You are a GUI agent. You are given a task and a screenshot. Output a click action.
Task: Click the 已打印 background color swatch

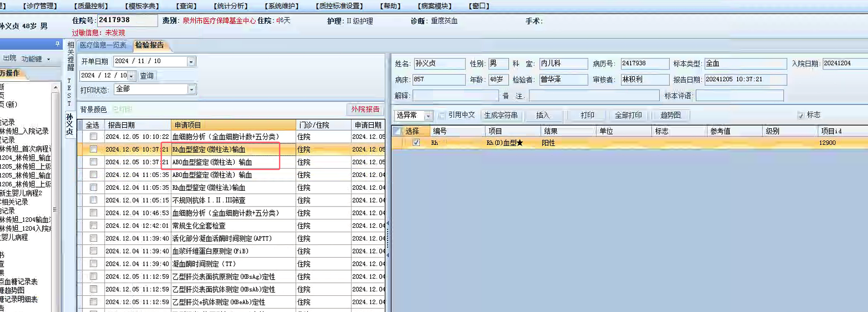point(122,109)
